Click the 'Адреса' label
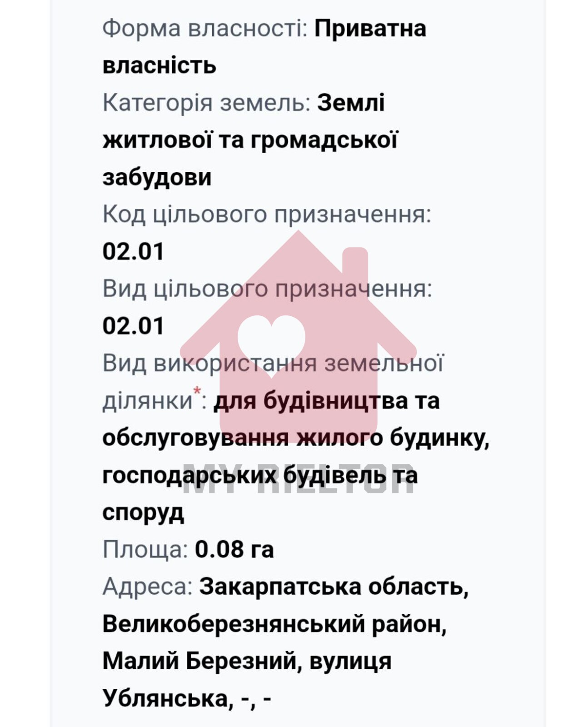The height and width of the screenshot is (727, 588). click(x=148, y=587)
